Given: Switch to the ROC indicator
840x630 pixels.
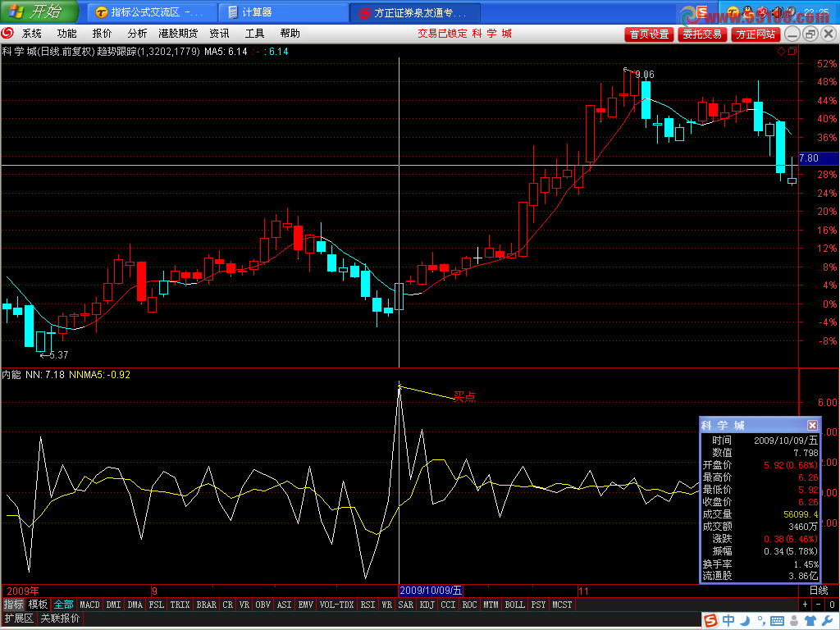Looking at the screenshot, I should point(469,605).
